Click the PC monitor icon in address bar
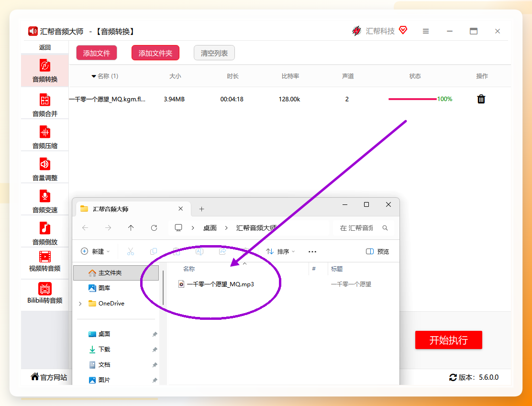The width and height of the screenshot is (532, 406). coord(178,228)
